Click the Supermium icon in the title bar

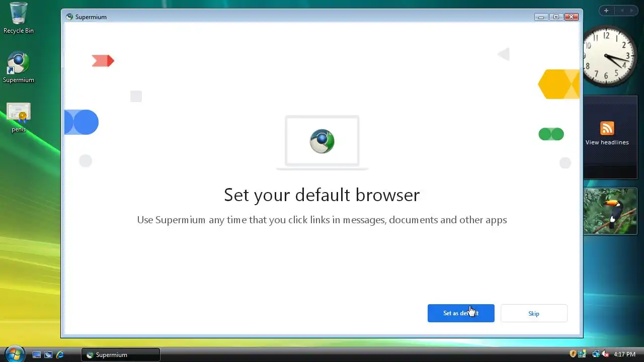tap(69, 17)
